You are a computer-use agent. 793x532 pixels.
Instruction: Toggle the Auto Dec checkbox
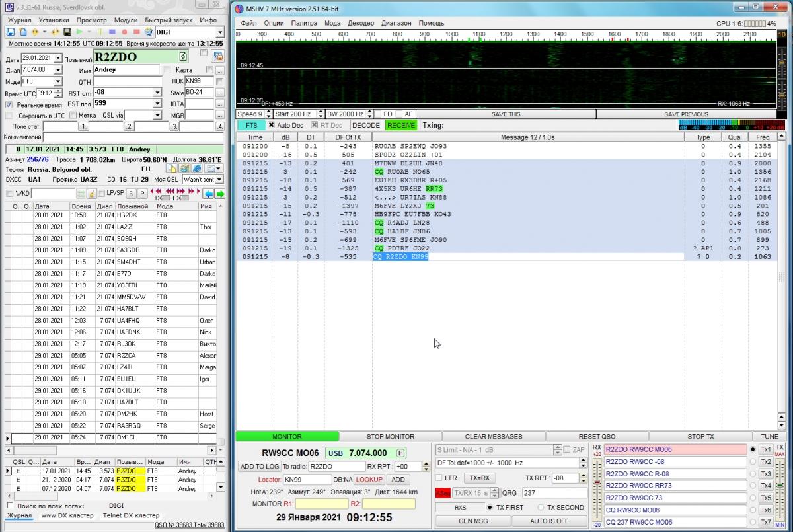coord(271,125)
